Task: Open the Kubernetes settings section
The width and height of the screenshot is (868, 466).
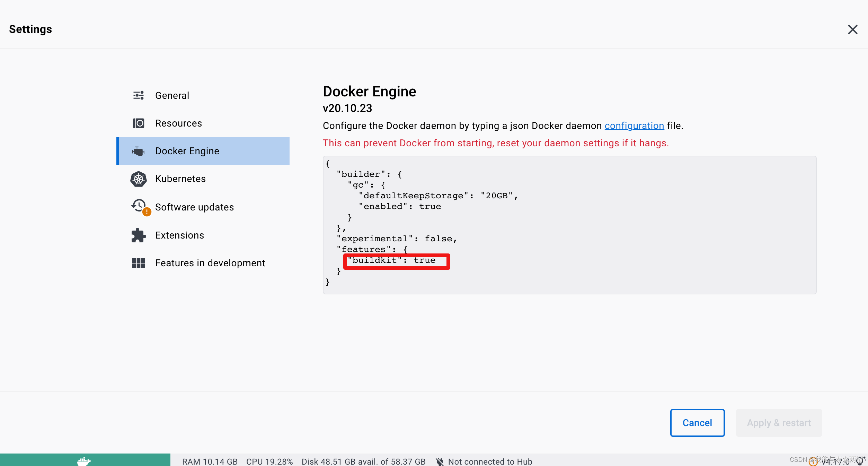Action: 203,179
